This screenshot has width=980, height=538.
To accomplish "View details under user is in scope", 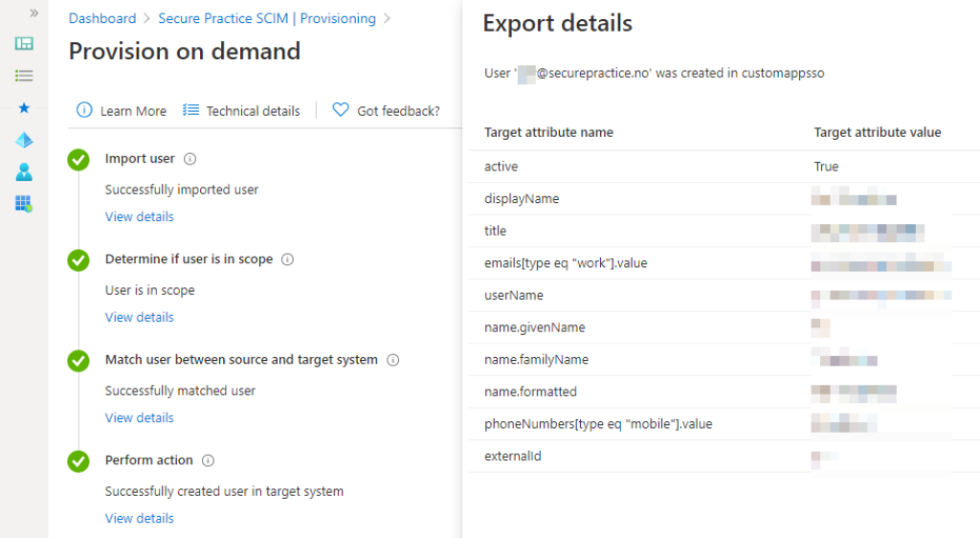I will pos(140,318).
